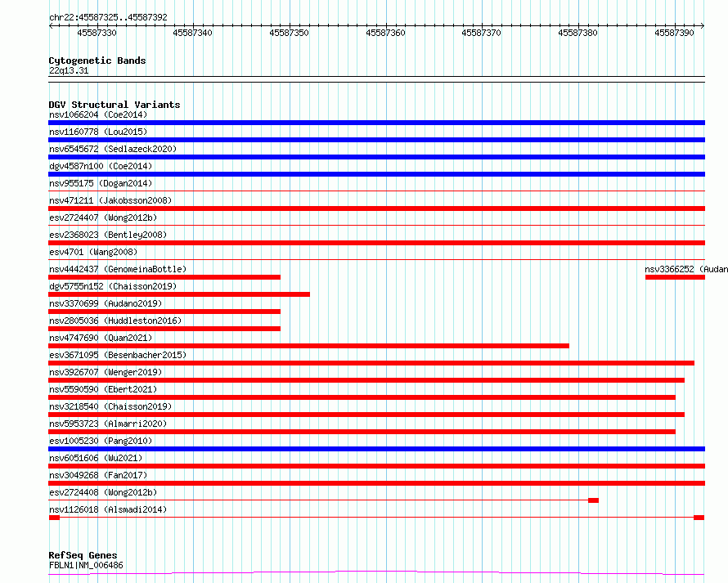
Task: Click nsv6051606 (Wu2021) label
Action: tap(96, 458)
